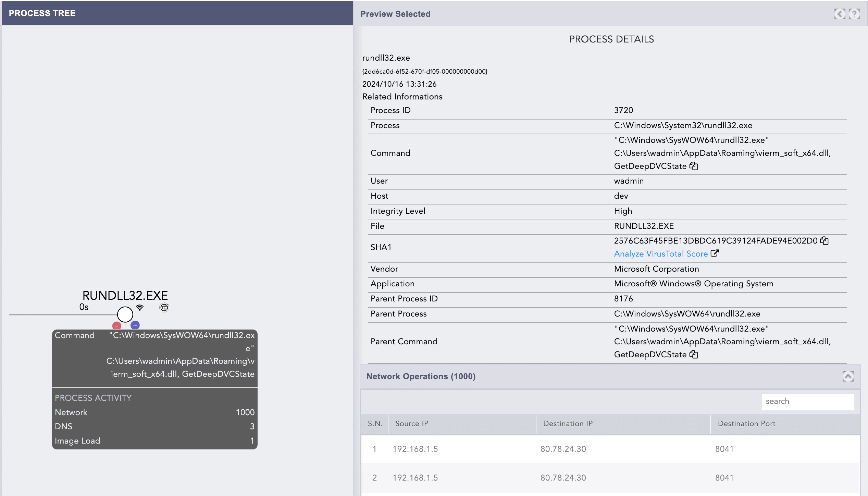Click external link icon beside Analyze VirusTotal Score

(715, 253)
